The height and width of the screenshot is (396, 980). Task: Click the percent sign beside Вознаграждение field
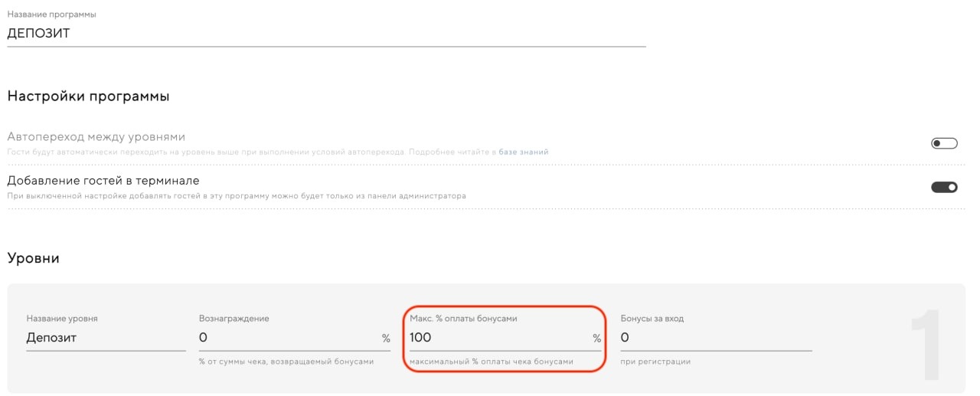click(x=386, y=339)
